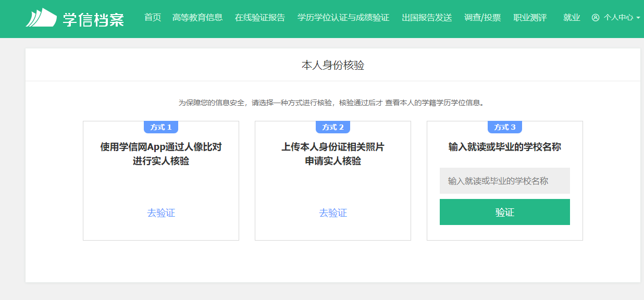
Task: Click the 方式 1 badge
Action: (161, 127)
